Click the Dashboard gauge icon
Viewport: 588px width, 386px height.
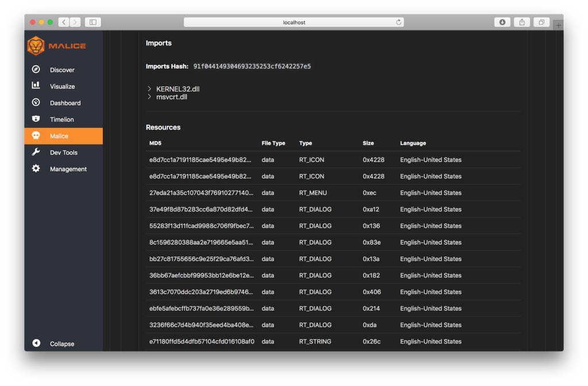(36, 102)
